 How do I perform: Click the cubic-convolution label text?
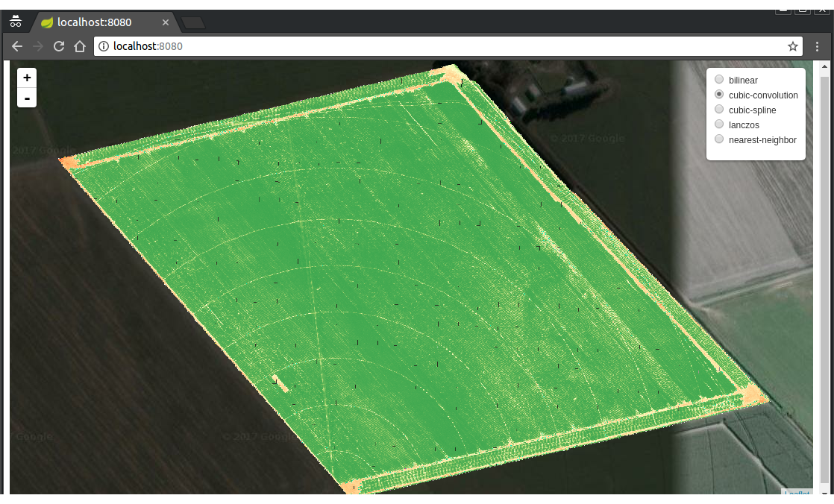[762, 95]
